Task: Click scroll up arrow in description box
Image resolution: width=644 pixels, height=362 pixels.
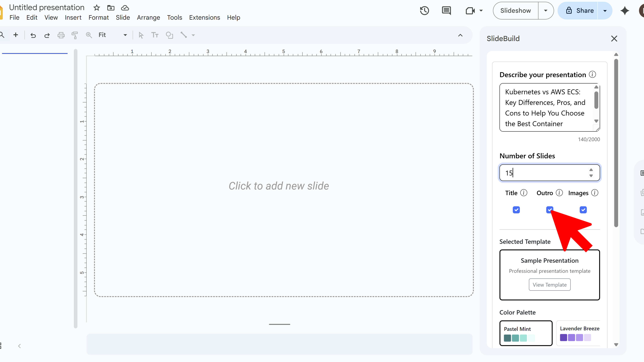Action: 596,87
